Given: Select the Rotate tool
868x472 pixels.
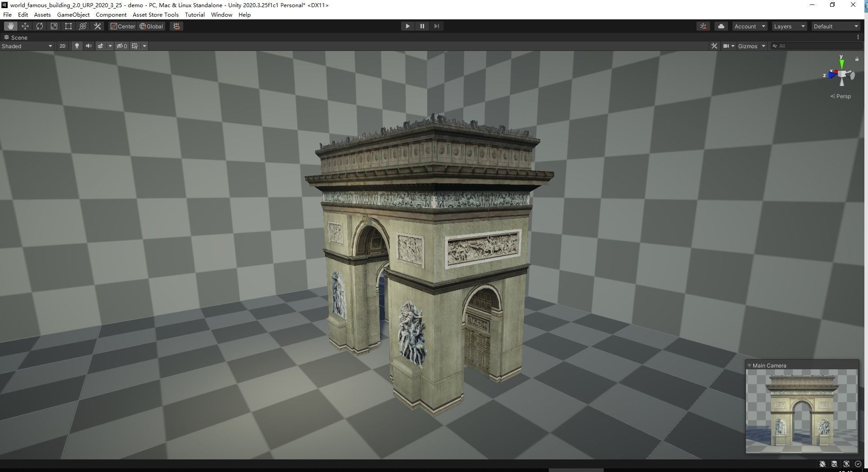Looking at the screenshot, I should [40, 26].
